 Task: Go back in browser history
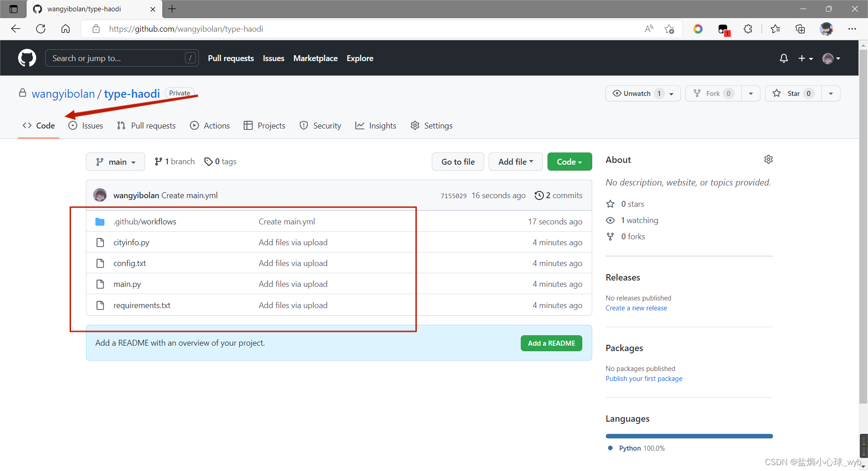(x=16, y=29)
